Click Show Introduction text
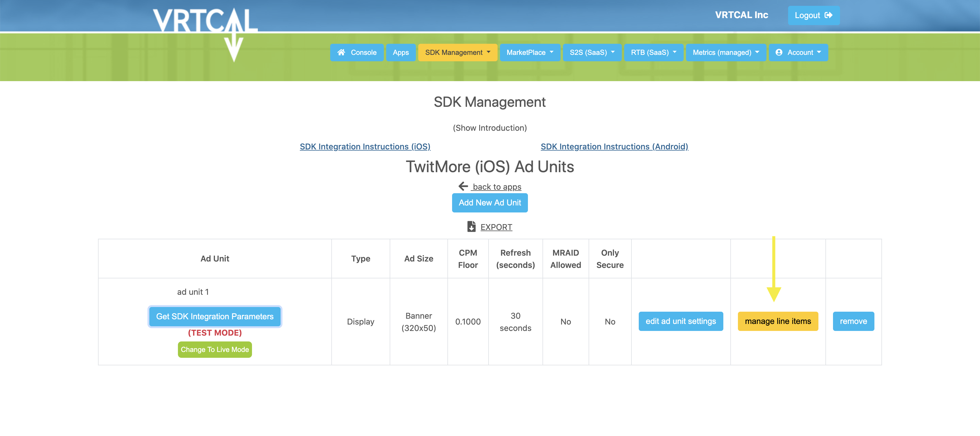Viewport: 980px width, 436px height. point(490,128)
